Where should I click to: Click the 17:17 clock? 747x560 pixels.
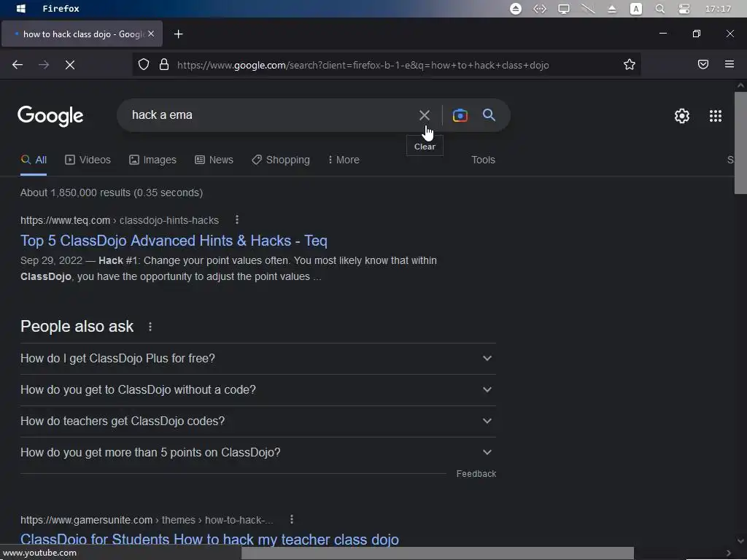[x=718, y=9]
